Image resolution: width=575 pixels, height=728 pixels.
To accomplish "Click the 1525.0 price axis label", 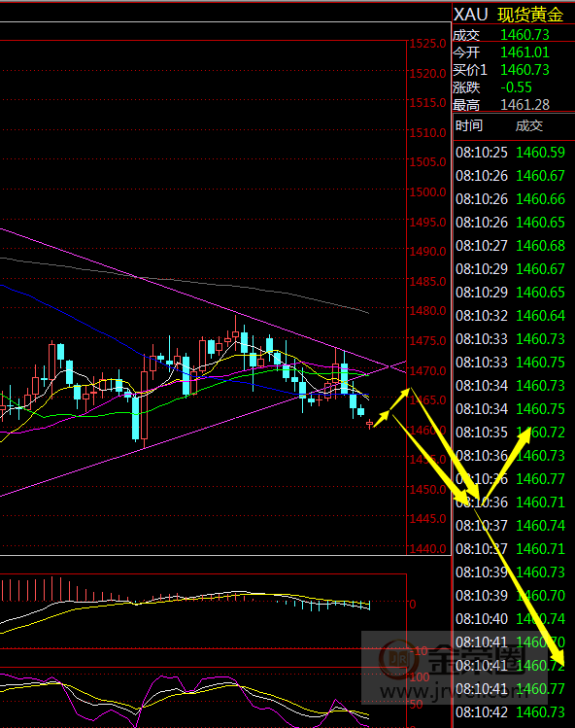I will pos(427,44).
